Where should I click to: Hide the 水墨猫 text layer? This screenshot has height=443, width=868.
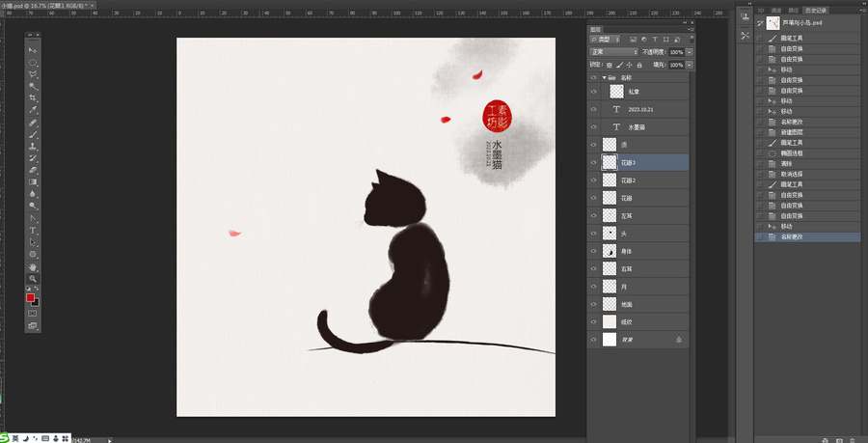coord(594,127)
